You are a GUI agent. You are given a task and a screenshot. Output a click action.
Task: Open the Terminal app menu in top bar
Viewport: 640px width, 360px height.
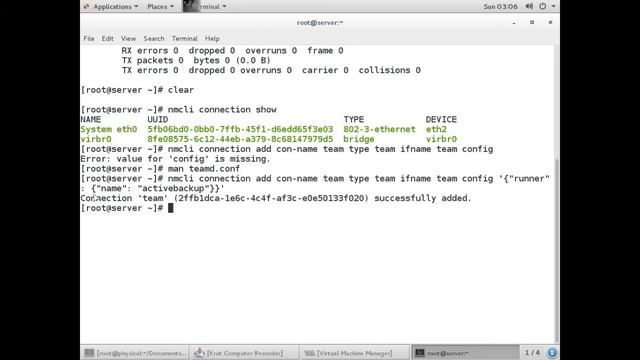pyautogui.click(x=205, y=7)
